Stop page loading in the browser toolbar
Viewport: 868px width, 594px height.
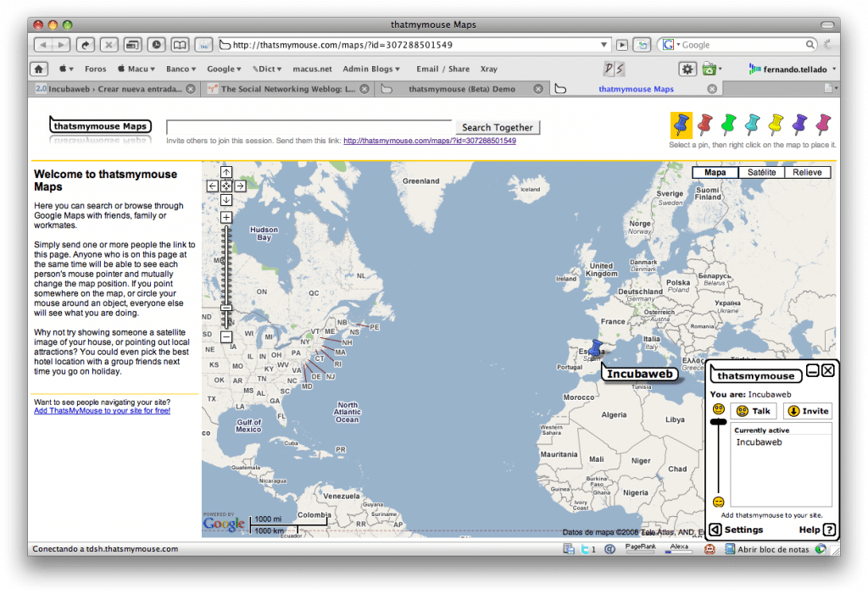coord(109,45)
